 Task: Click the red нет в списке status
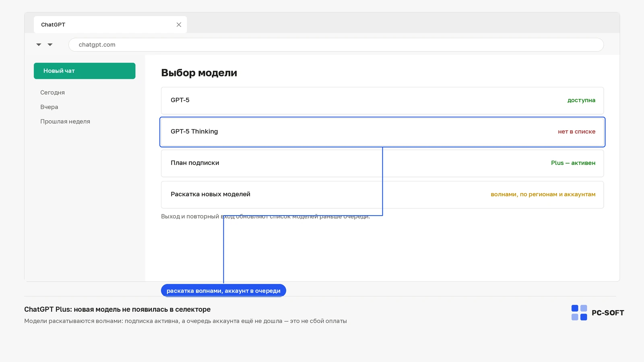coord(576,132)
